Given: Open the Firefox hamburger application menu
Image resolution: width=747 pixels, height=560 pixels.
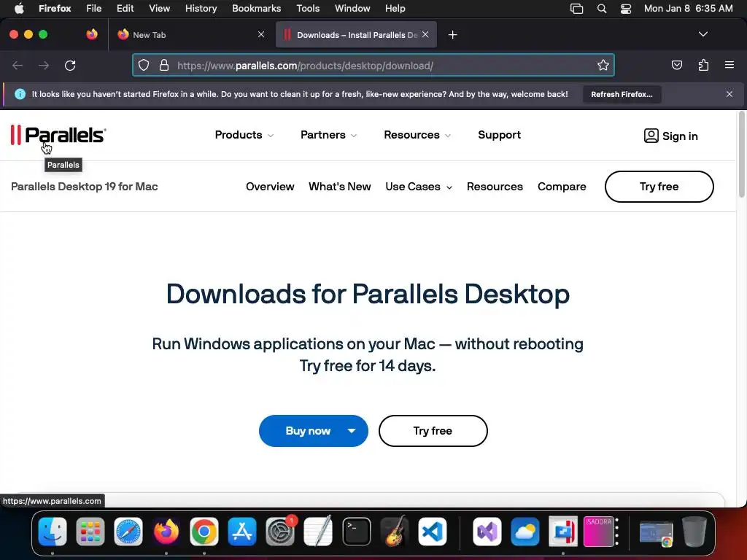Looking at the screenshot, I should (x=729, y=65).
